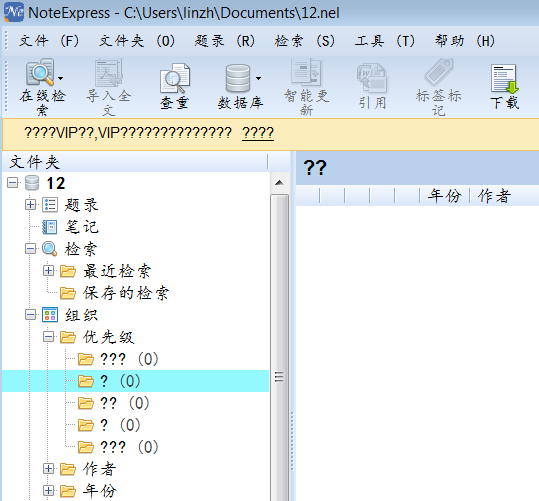
Task: Click the 引用 cite icon
Action: click(372, 78)
